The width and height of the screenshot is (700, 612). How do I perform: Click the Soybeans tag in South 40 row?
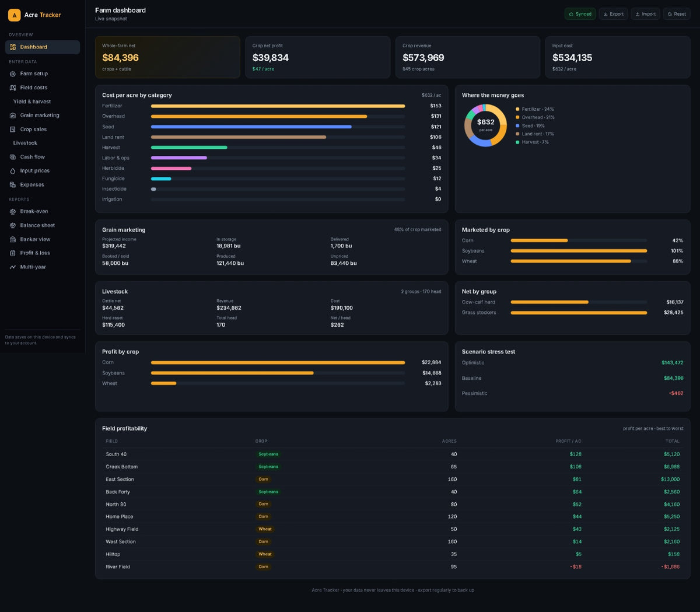tap(268, 454)
